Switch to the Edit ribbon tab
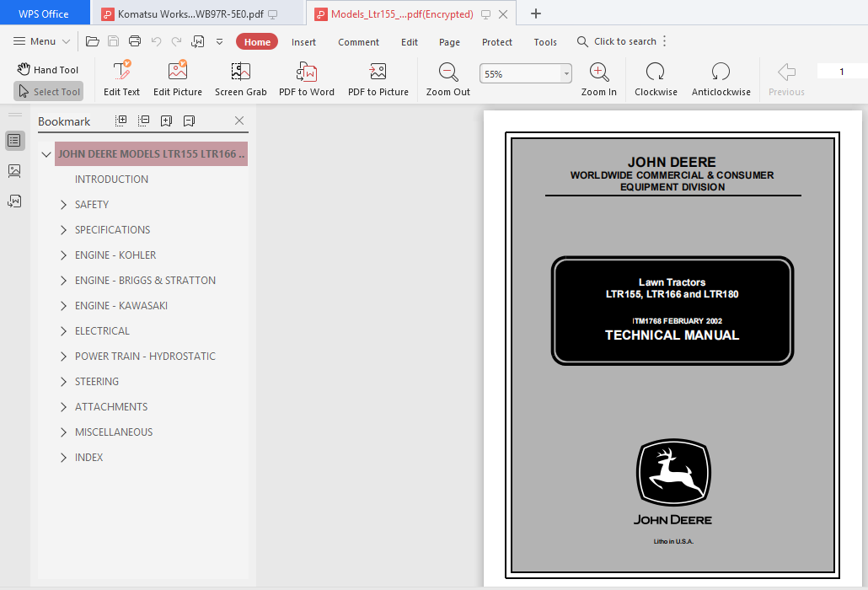 (x=410, y=42)
